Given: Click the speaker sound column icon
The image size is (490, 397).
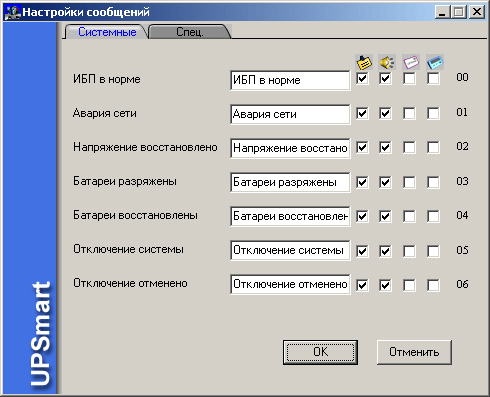Looking at the screenshot, I should tap(387, 62).
